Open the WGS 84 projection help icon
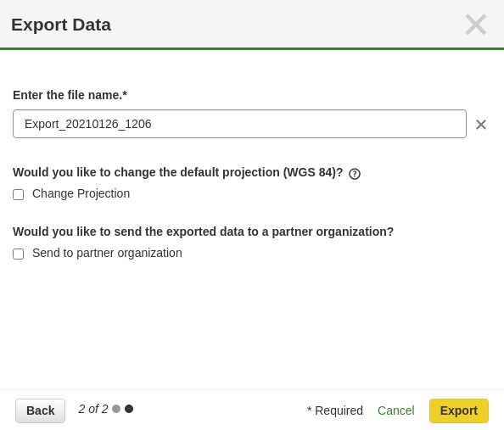Screen dimensions: 504x430 click(355, 174)
